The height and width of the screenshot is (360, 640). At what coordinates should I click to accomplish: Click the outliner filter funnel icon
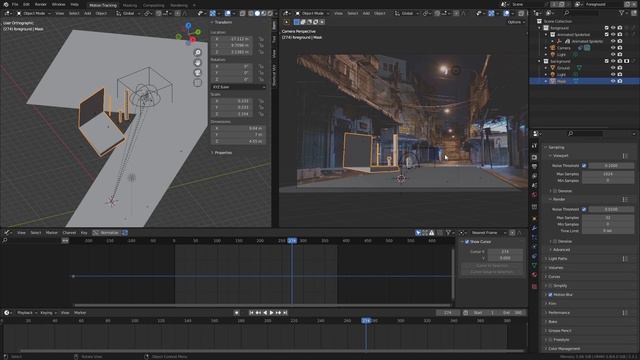click(622, 13)
